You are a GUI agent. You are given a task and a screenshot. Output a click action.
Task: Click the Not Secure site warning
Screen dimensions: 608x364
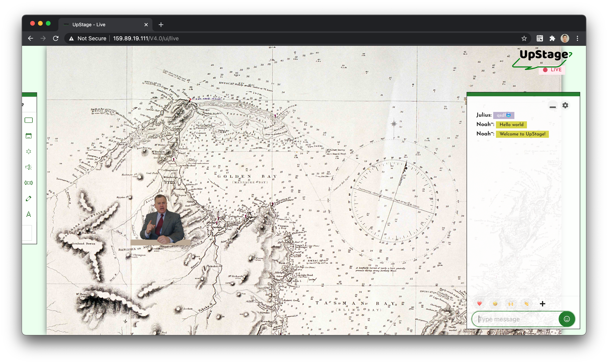tap(88, 39)
